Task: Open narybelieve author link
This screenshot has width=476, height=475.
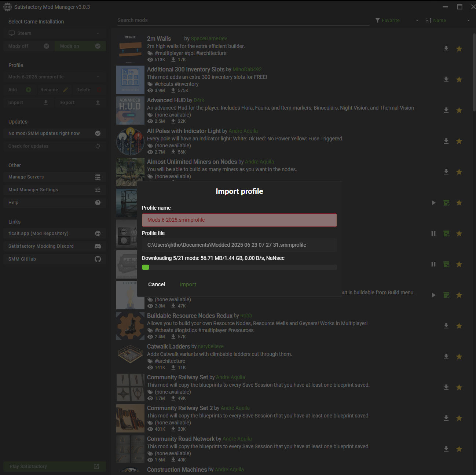Action: (210, 346)
